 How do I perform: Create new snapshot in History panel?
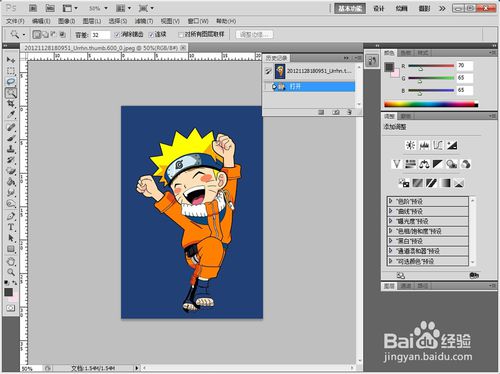[x=336, y=112]
